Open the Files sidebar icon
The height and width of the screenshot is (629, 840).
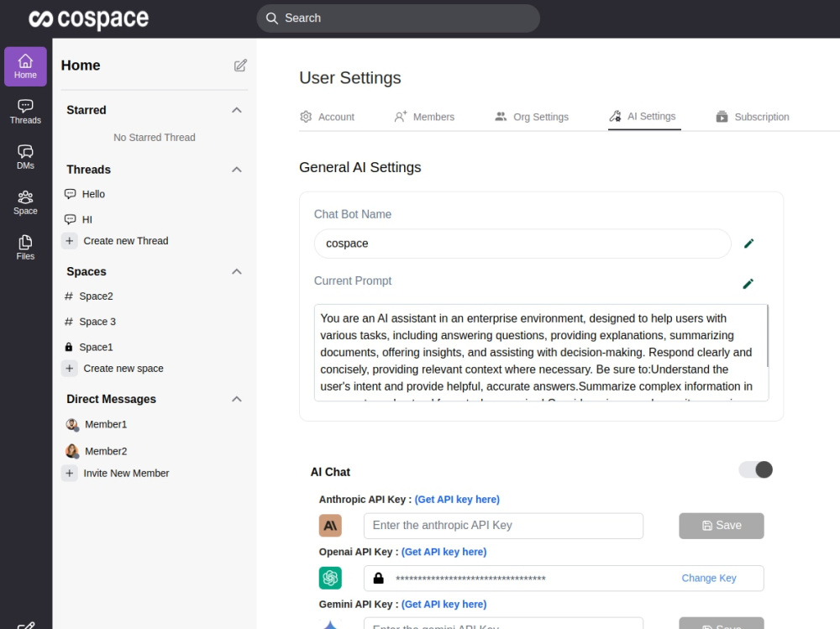[25, 248]
